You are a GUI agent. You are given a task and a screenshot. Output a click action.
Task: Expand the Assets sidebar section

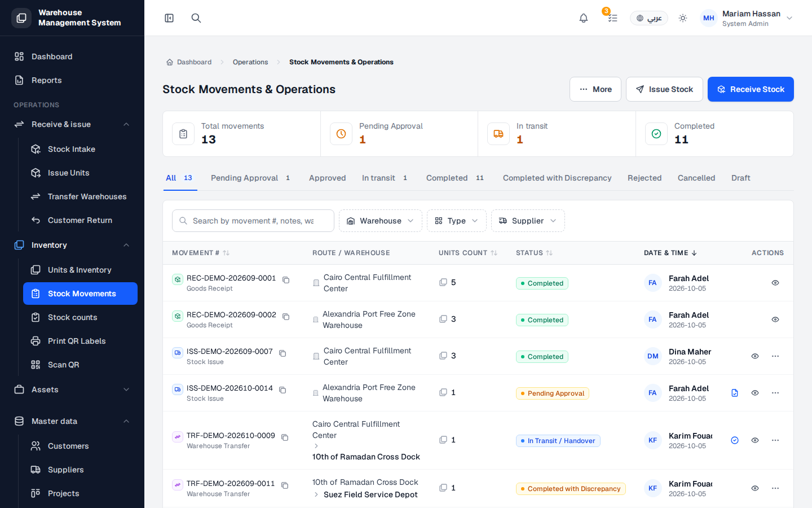[72, 389]
